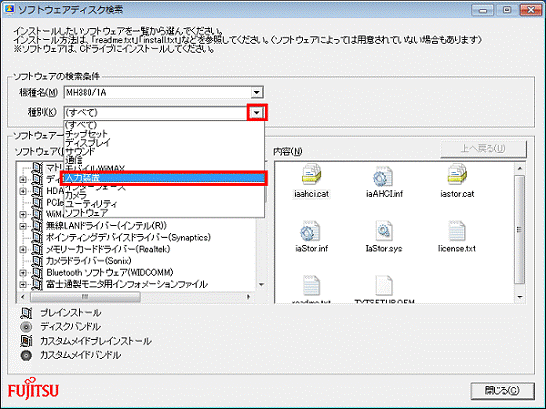The image size is (546, 409).
Task: Click the software tree scroll-down arrow
Action: 261,285
